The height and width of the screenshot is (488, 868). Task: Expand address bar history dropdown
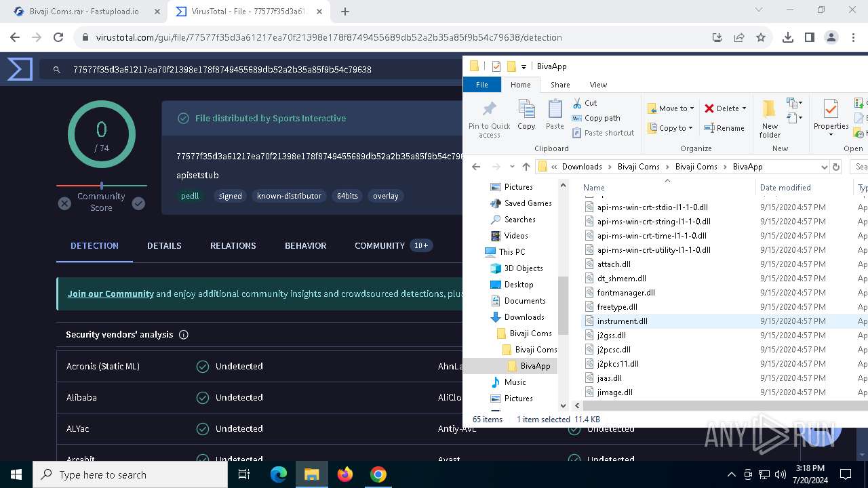824,167
